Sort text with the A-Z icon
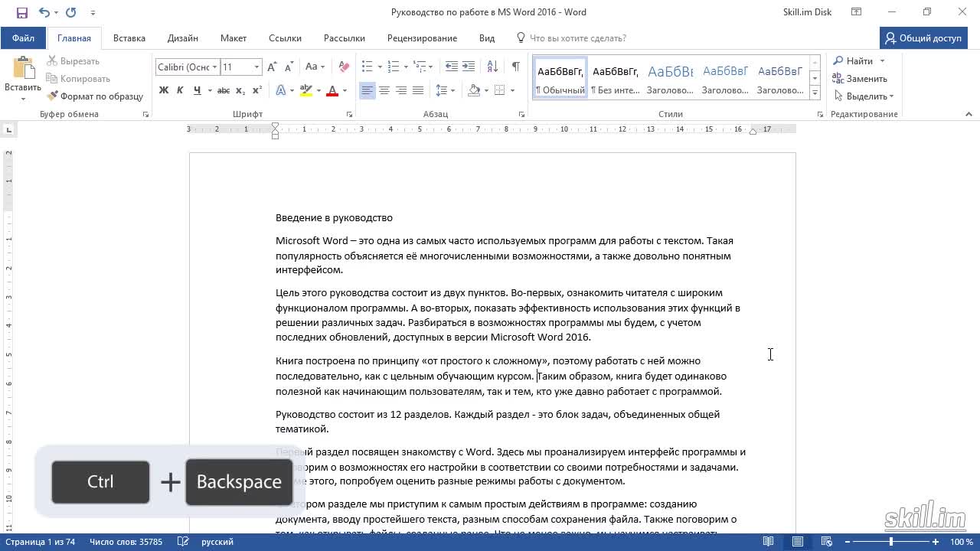The image size is (980, 551). 493,67
